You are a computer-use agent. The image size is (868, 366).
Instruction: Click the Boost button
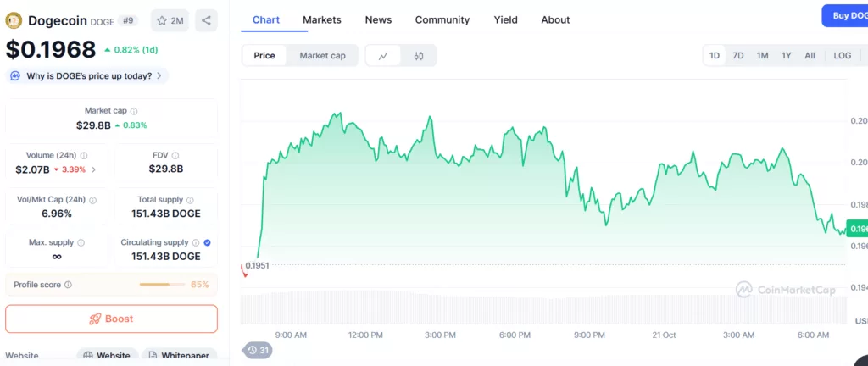pyautogui.click(x=111, y=319)
